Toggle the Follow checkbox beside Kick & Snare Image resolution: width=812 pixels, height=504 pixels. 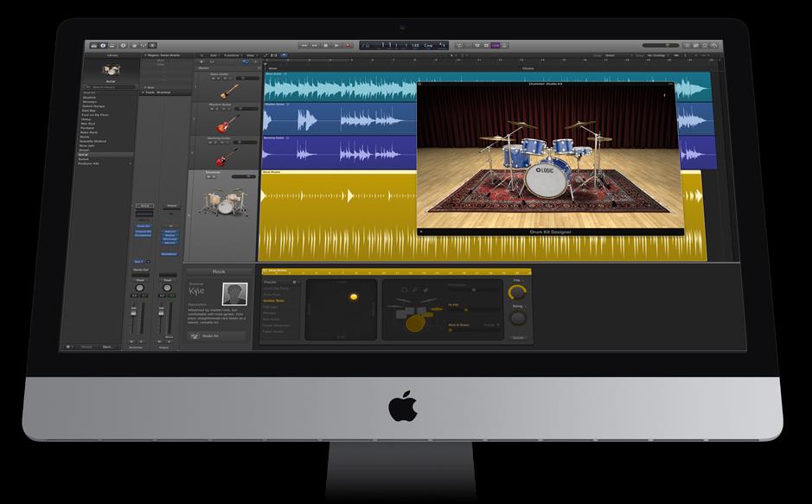(497, 325)
